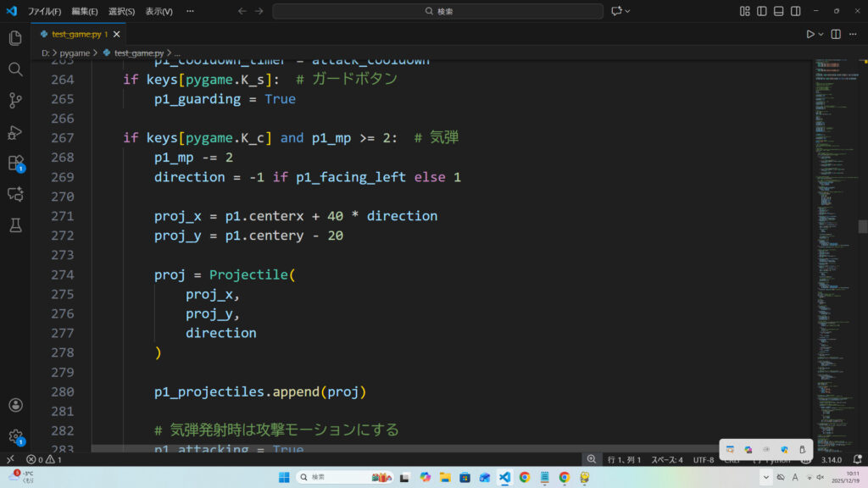
Task: Open the Source Control view
Action: [14, 101]
